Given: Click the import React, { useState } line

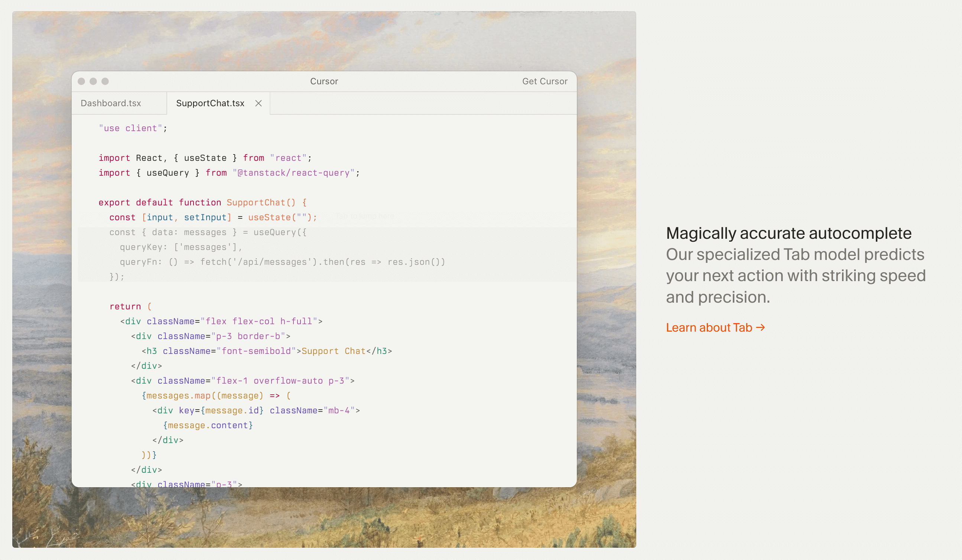Looking at the screenshot, I should coord(205,158).
